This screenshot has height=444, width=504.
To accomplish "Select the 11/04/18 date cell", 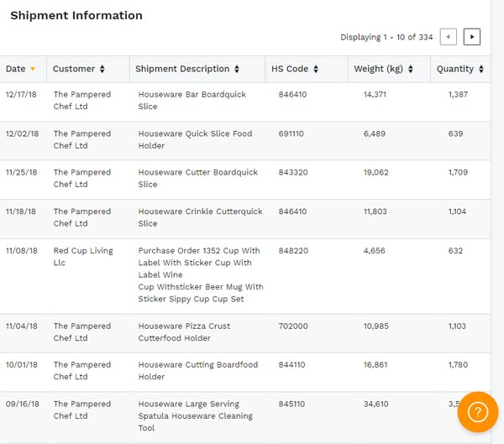I will 22,326.
